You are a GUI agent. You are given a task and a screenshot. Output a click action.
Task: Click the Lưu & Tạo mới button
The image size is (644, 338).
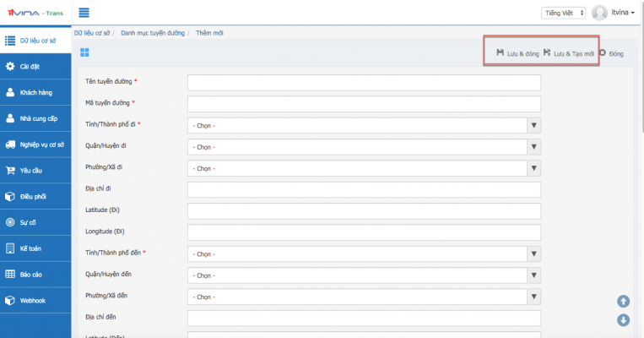(x=568, y=53)
